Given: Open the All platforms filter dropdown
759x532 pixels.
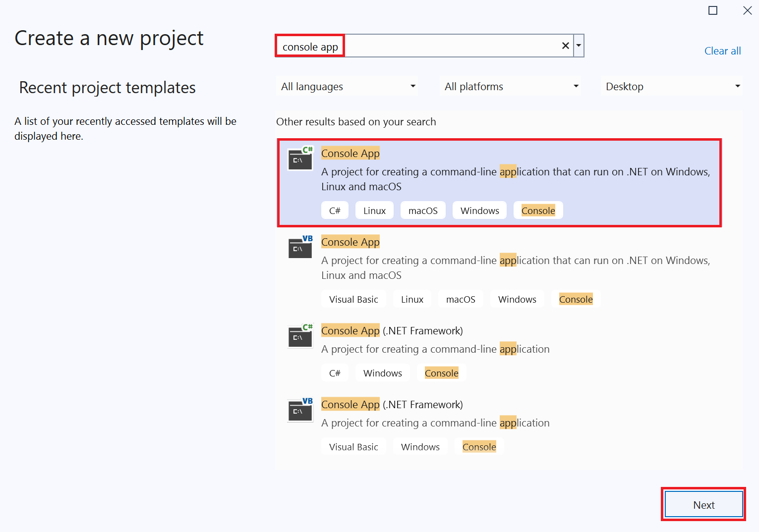Looking at the screenshot, I should click(x=510, y=86).
